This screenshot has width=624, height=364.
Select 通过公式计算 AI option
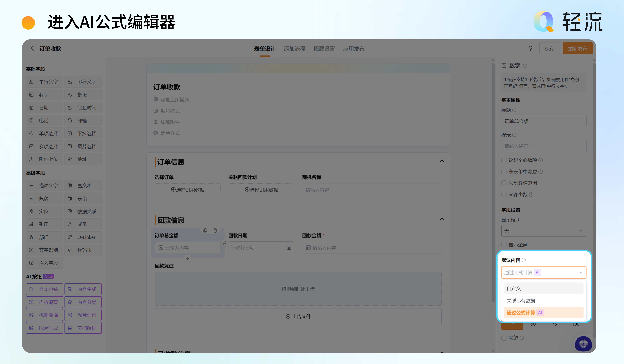(544, 312)
